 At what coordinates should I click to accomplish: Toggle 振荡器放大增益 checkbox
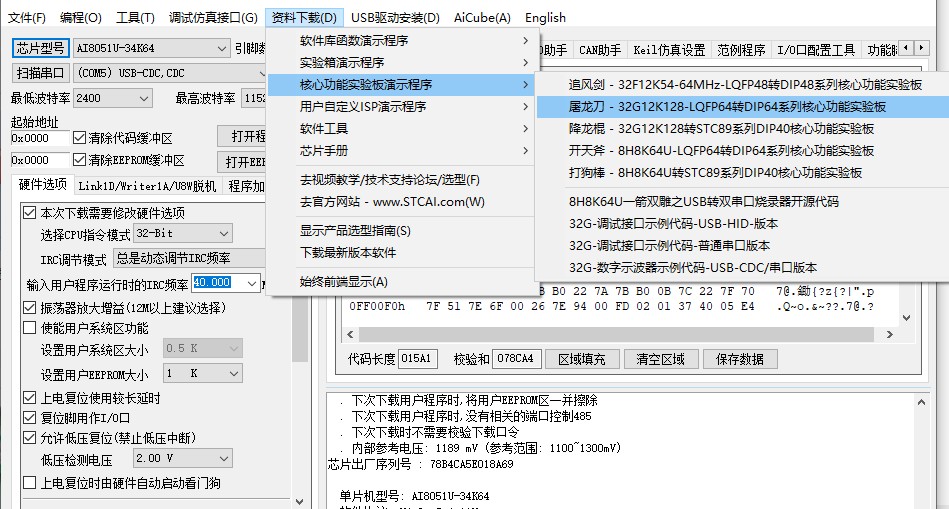(29, 307)
